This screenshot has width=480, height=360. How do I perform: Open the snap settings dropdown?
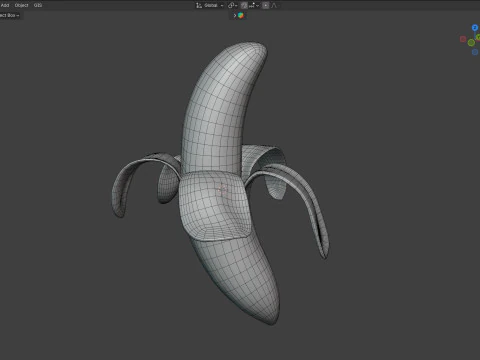254,5
